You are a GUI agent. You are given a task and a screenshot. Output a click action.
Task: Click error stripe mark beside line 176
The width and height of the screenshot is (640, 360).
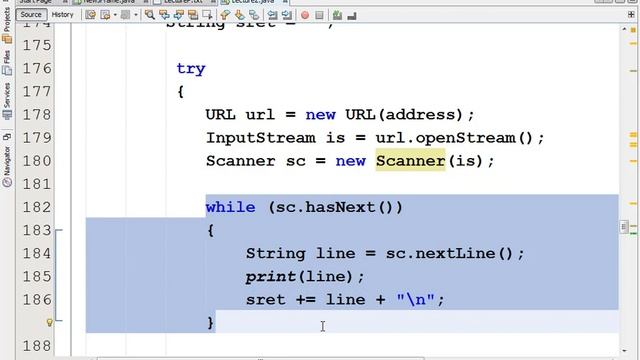633,71
